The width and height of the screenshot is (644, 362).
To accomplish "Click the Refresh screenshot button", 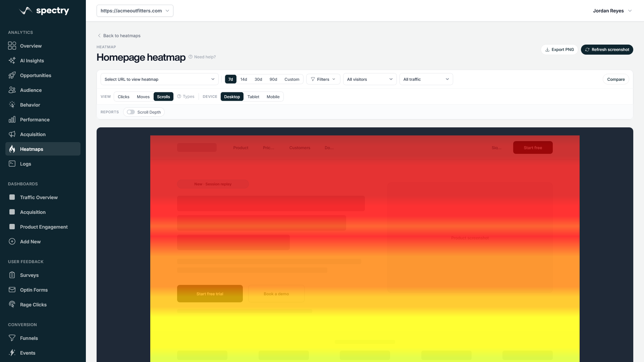I will [x=607, y=50].
